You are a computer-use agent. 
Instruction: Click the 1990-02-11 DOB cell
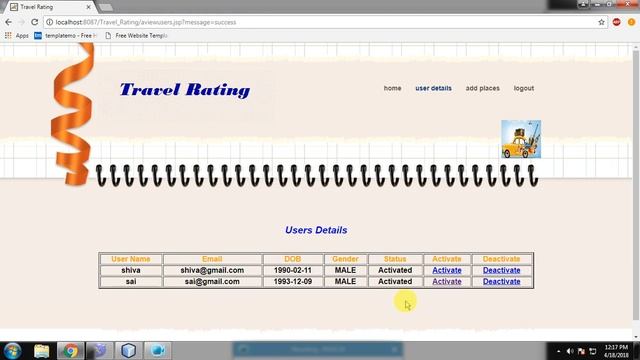tap(293, 270)
